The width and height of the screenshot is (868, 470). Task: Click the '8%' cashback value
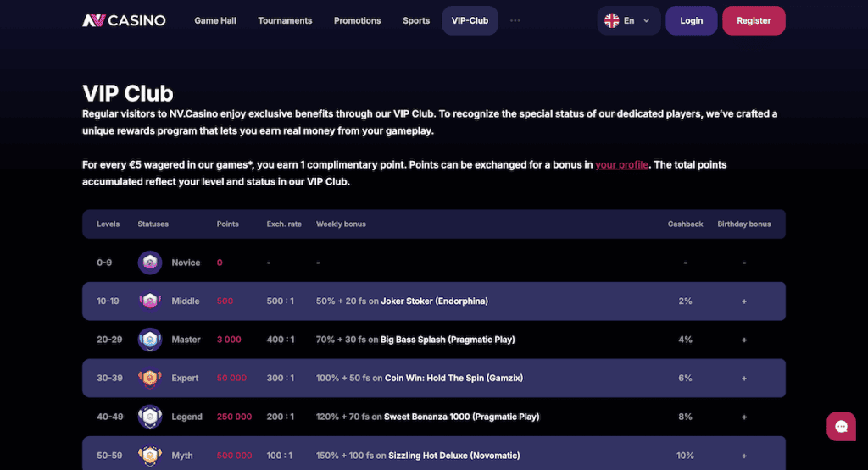685,417
